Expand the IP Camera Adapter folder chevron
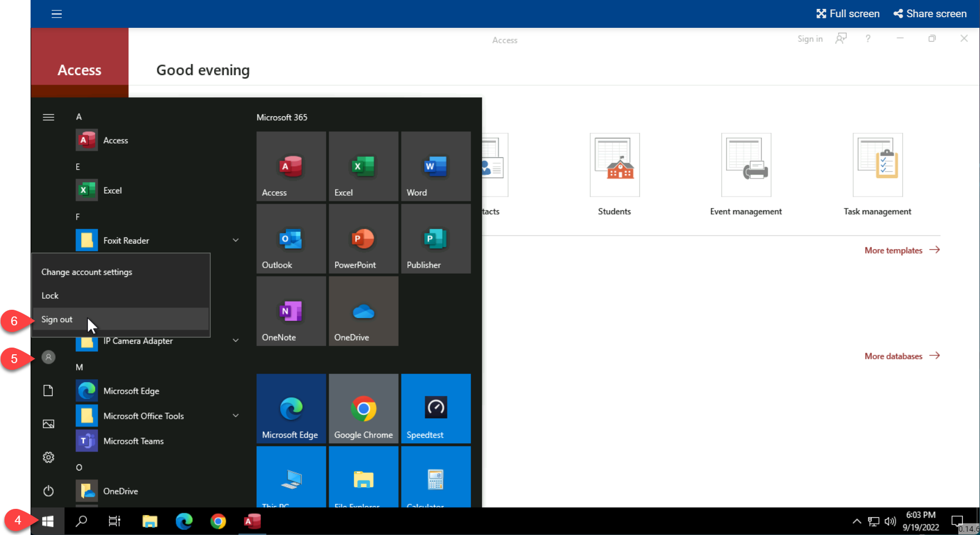Viewport: 980px width, 535px height. click(x=236, y=340)
